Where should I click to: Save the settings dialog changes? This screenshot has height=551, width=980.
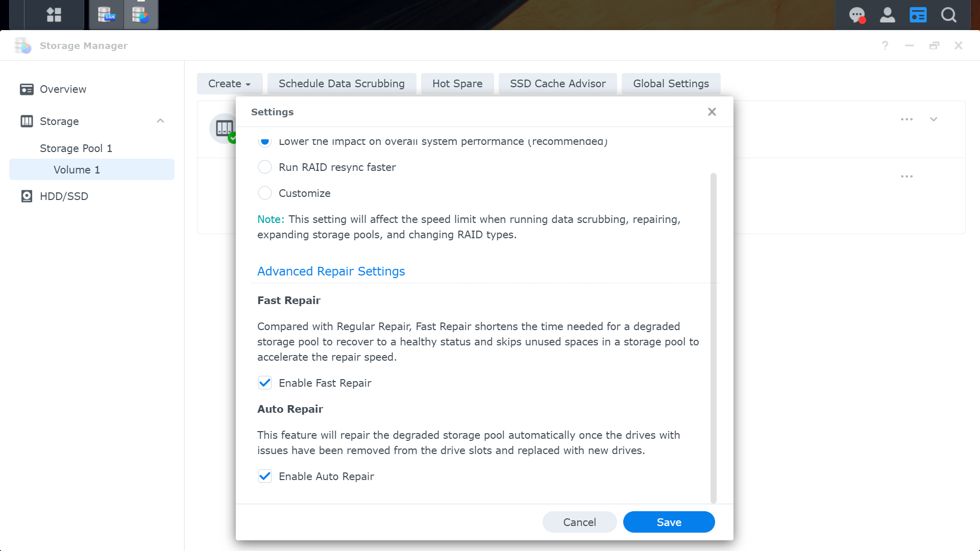669,522
